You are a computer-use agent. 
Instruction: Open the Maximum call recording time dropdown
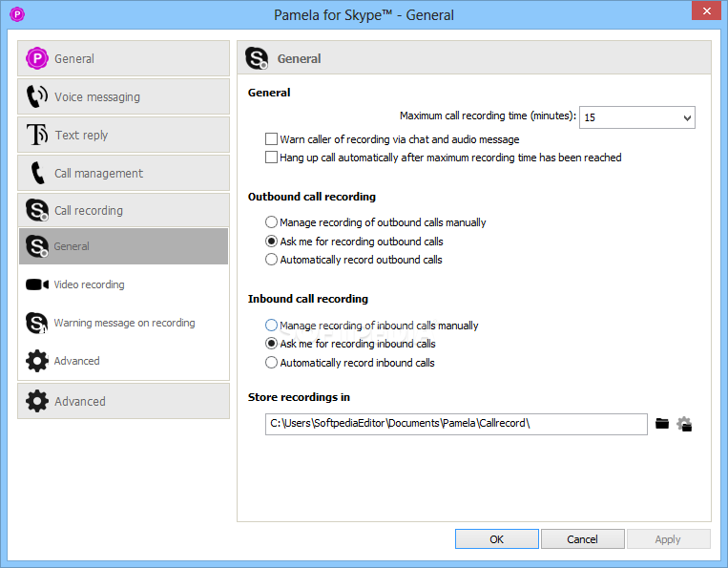click(637, 117)
